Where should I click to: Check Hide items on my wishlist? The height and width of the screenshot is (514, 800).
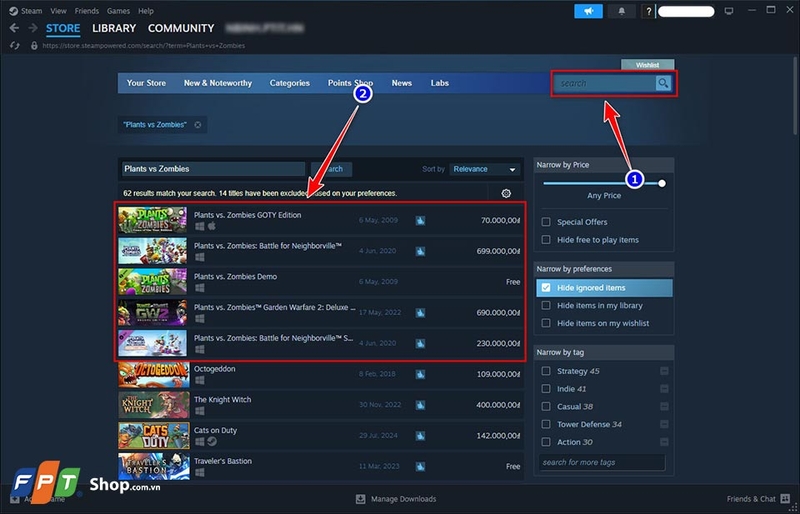click(546, 323)
